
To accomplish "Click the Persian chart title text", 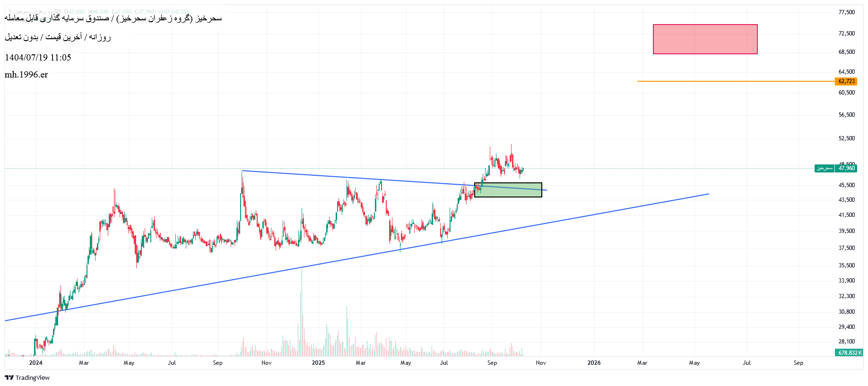I will point(113,18).
